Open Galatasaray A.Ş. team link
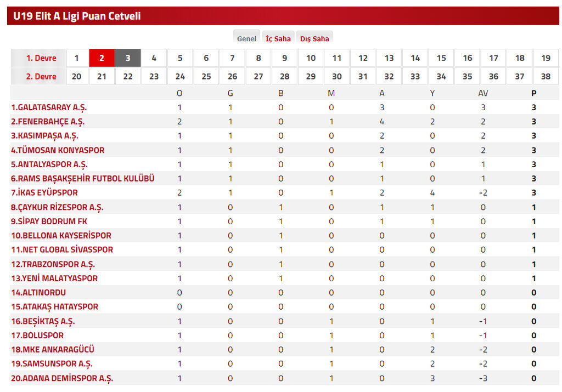The image size is (562, 392). pos(49,107)
